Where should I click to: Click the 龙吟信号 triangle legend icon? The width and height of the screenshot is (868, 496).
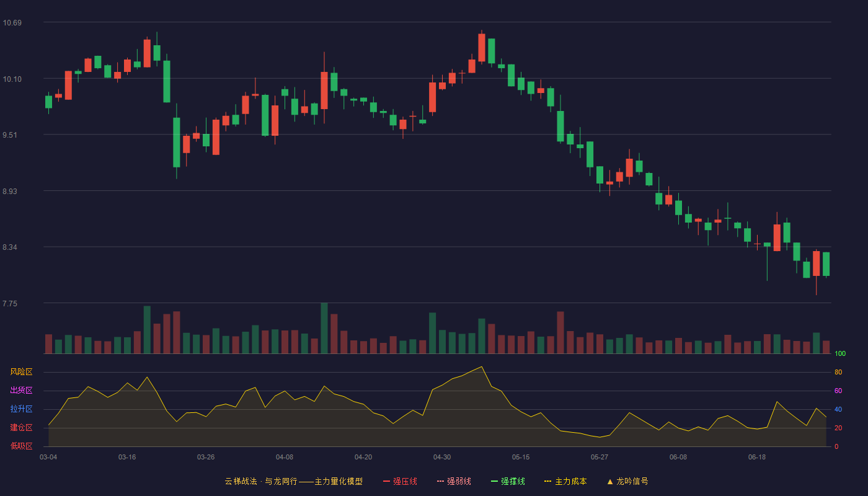click(x=609, y=481)
